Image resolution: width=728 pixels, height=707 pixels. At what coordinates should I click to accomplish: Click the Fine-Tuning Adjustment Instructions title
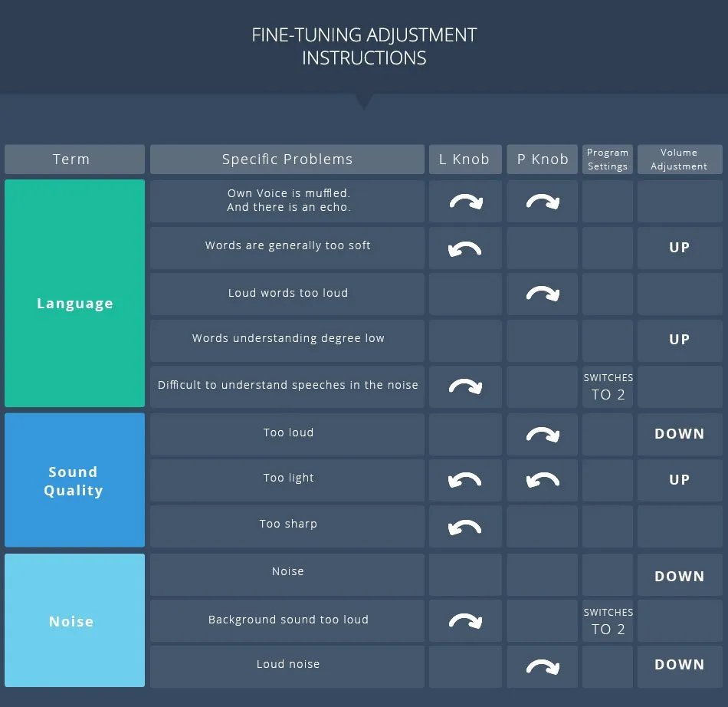click(x=364, y=47)
